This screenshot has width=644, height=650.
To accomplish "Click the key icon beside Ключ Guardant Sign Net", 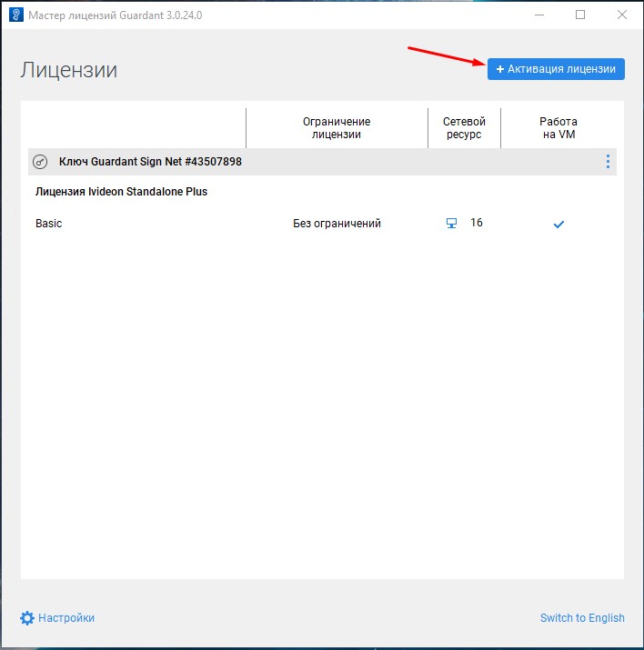I will click(x=40, y=162).
